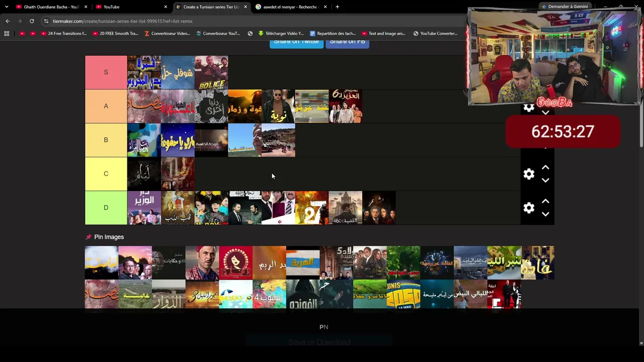Select the نوبة thumbnail in A tier
644x362 pixels.
coord(278,106)
